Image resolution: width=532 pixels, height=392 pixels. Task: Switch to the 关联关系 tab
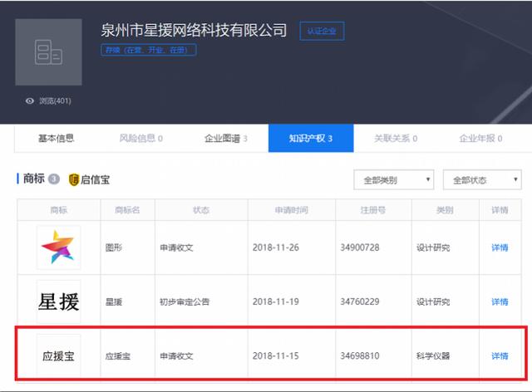[396, 139]
